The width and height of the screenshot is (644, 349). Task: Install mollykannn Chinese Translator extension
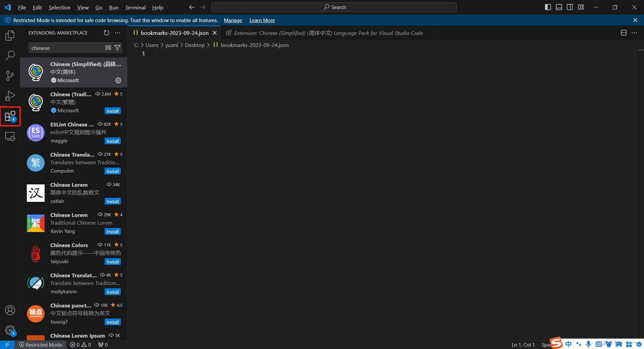point(113,292)
